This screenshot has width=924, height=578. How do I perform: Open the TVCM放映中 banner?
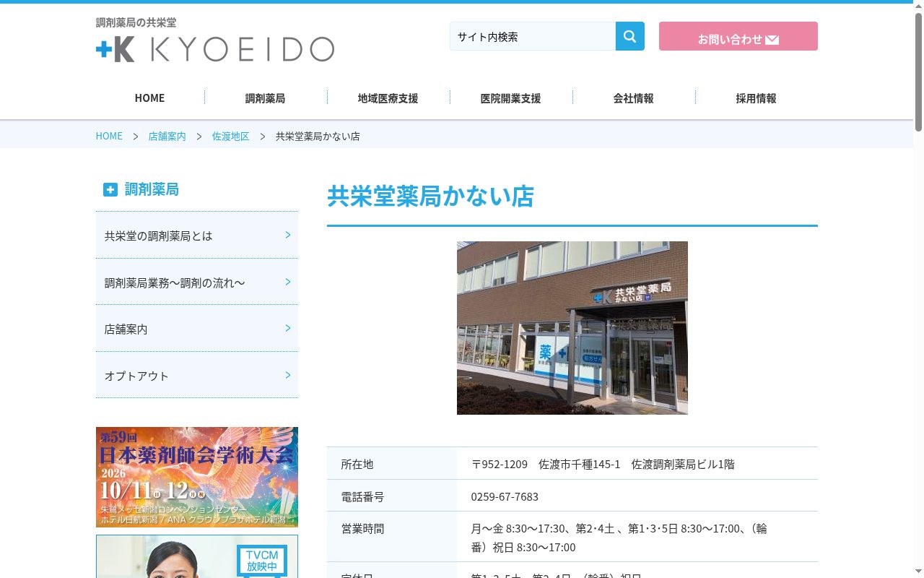point(196,556)
